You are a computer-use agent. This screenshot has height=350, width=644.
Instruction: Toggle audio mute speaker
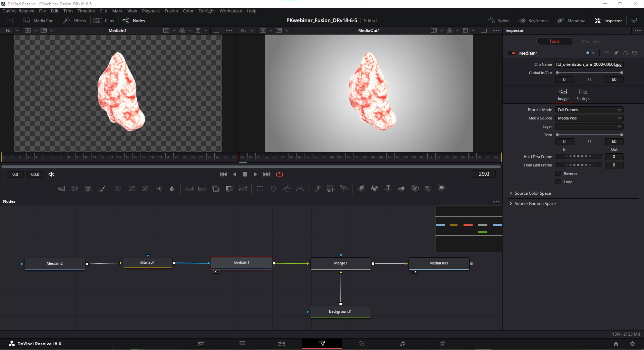[x=51, y=174]
